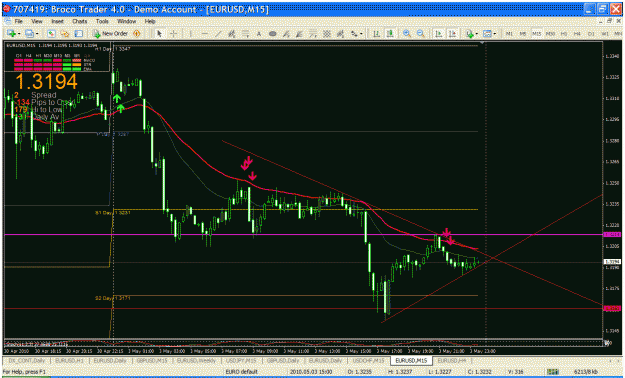The height and width of the screenshot is (378, 625).
Task: Select the M1 timeframe
Action: (x=509, y=34)
